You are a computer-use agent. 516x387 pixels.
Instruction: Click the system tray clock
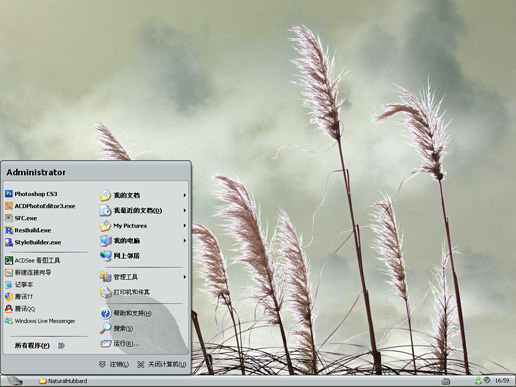(502, 381)
